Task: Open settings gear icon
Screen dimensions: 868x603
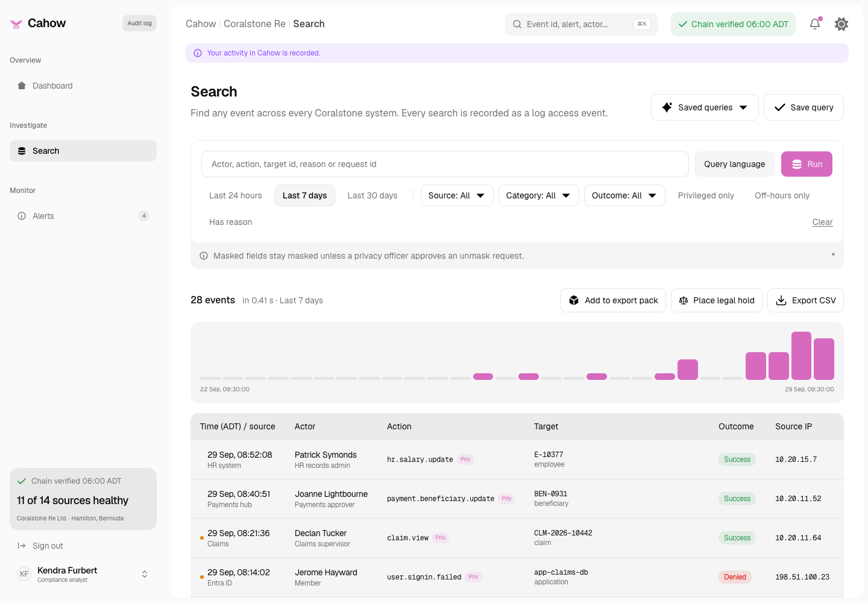Action: point(841,24)
